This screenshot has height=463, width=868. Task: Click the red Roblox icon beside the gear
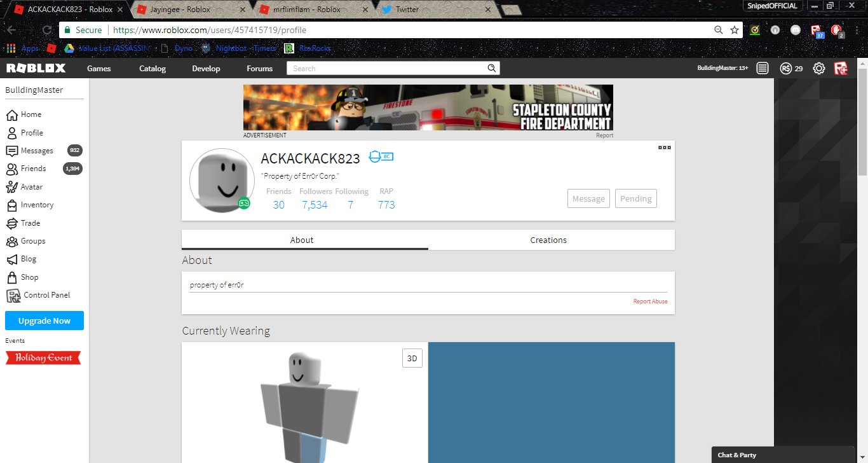(841, 68)
